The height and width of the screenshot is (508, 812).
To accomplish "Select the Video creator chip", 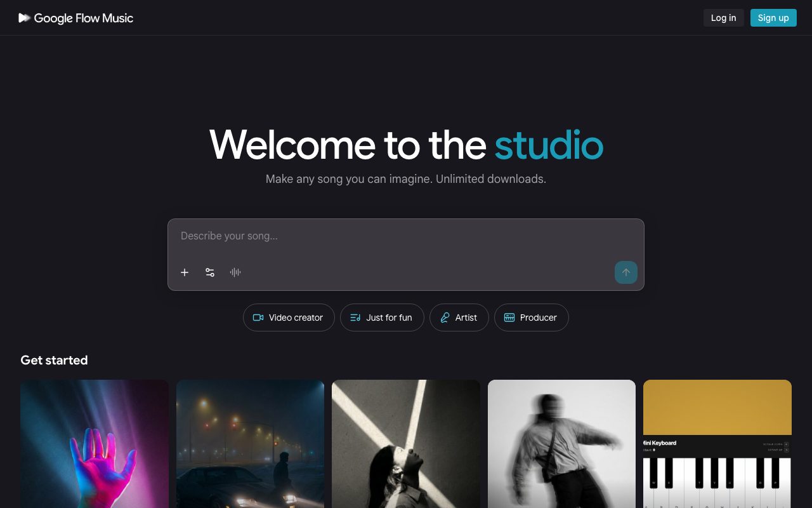I will [x=289, y=317].
